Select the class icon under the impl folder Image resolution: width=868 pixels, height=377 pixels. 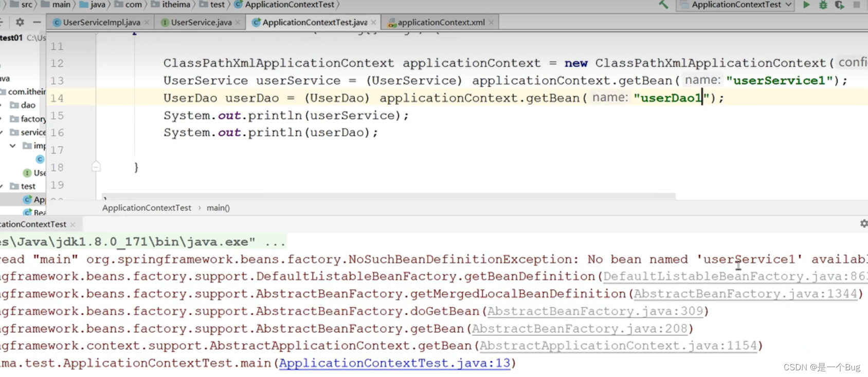40,159
